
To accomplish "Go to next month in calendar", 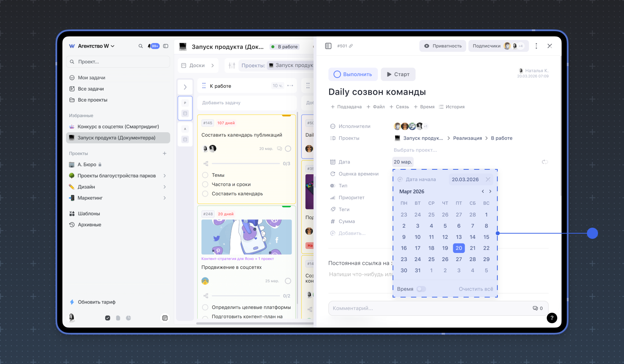I will click(490, 192).
